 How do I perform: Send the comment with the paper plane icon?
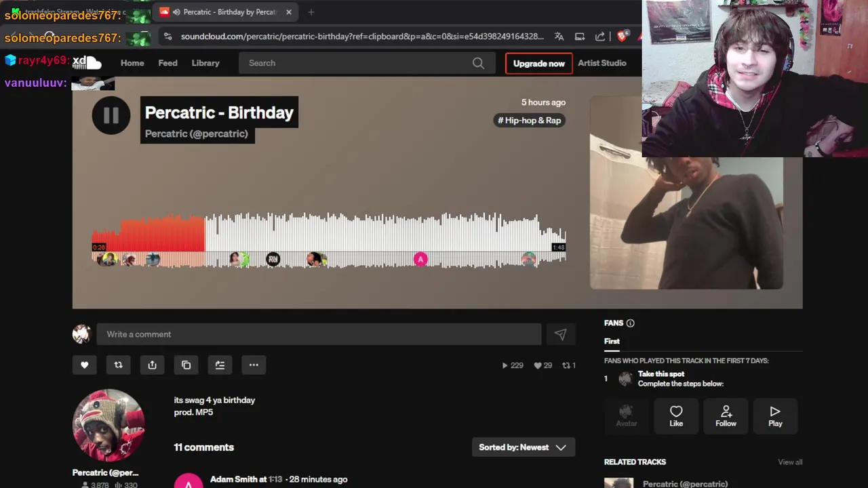tap(560, 334)
